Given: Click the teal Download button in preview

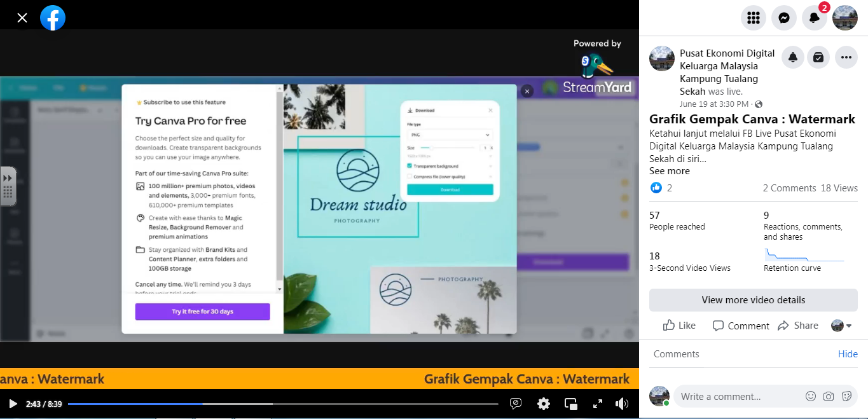Looking at the screenshot, I should (450, 189).
